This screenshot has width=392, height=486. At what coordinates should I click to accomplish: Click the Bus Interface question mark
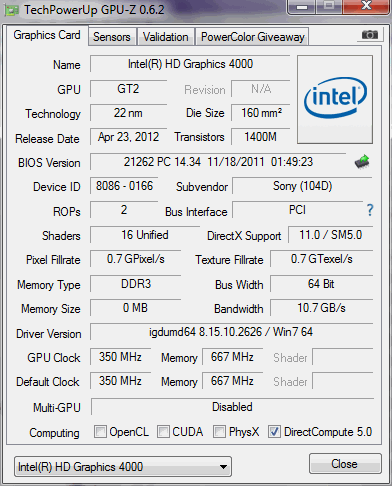click(x=370, y=210)
